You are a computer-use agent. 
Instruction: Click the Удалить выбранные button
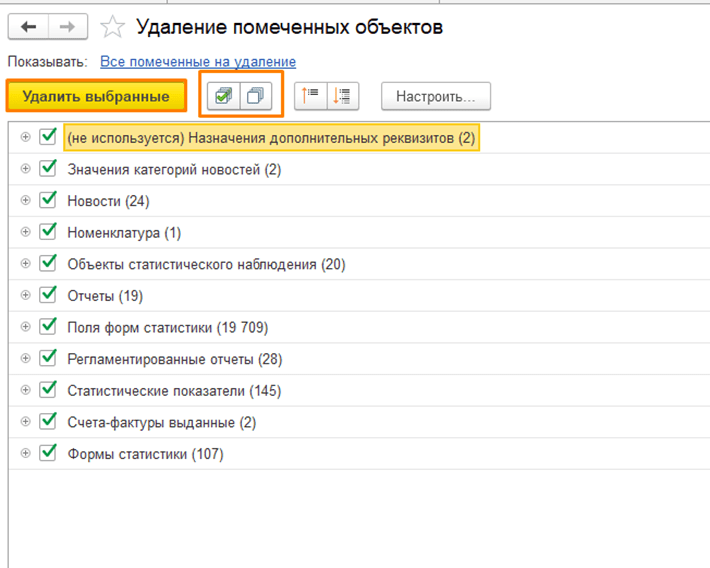click(x=96, y=97)
